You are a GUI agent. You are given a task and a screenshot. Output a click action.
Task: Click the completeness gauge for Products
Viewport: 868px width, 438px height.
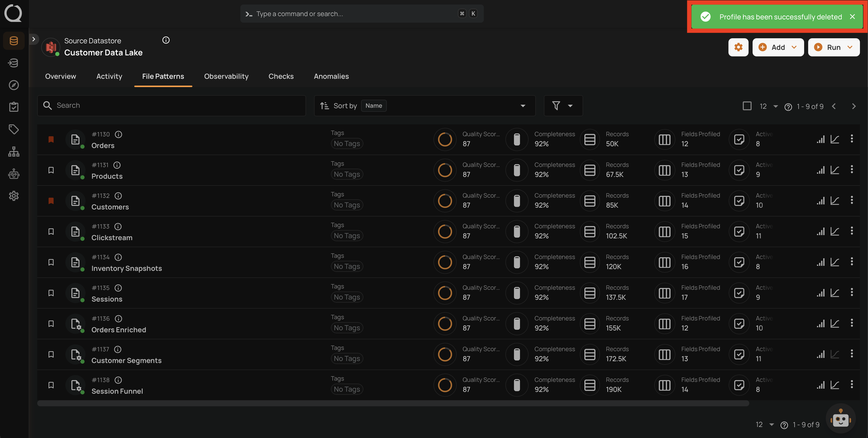tap(516, 170)
